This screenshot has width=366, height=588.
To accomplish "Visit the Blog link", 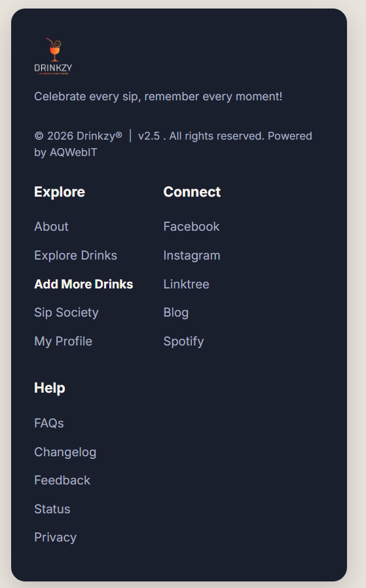I will (176, 313).
